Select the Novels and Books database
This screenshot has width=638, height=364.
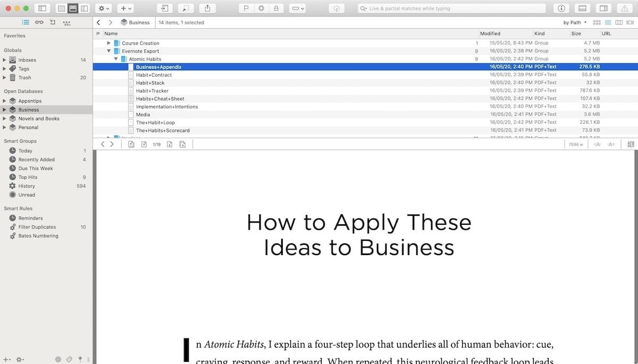39,118
